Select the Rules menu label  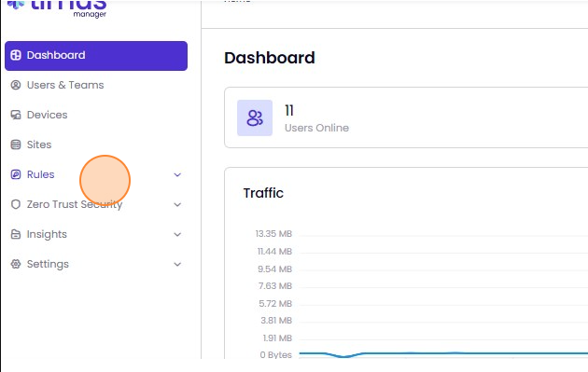tap(40, 174)
